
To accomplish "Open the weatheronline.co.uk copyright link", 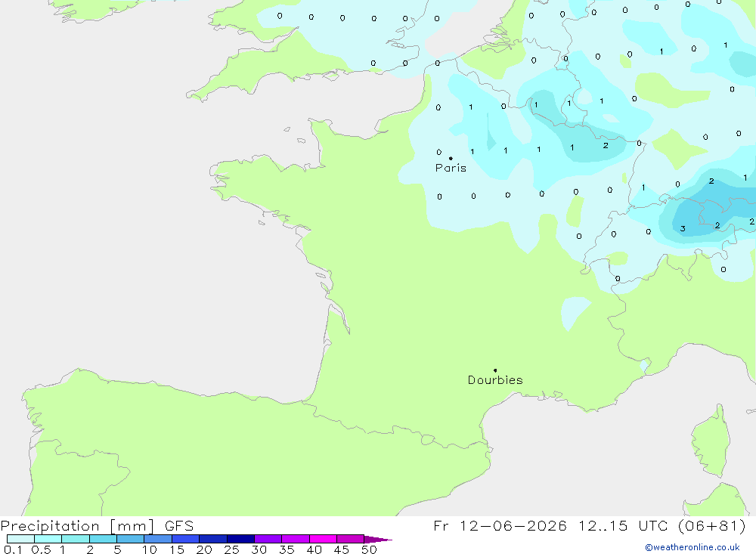I will coord(692,547).
